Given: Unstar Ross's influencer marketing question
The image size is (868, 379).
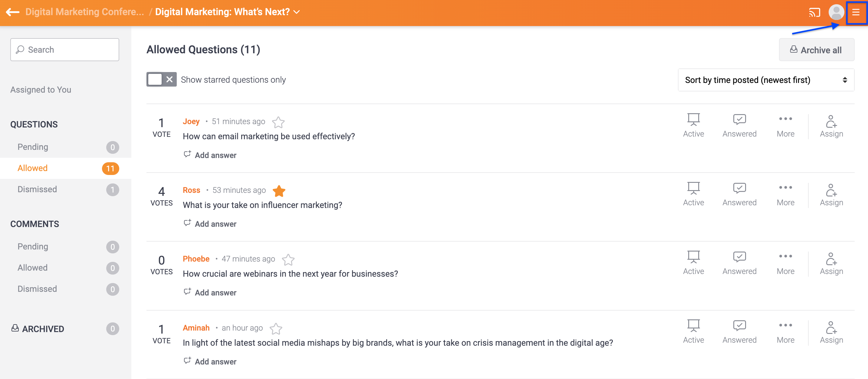Looking at the screenshot, I should coord(279,191).
